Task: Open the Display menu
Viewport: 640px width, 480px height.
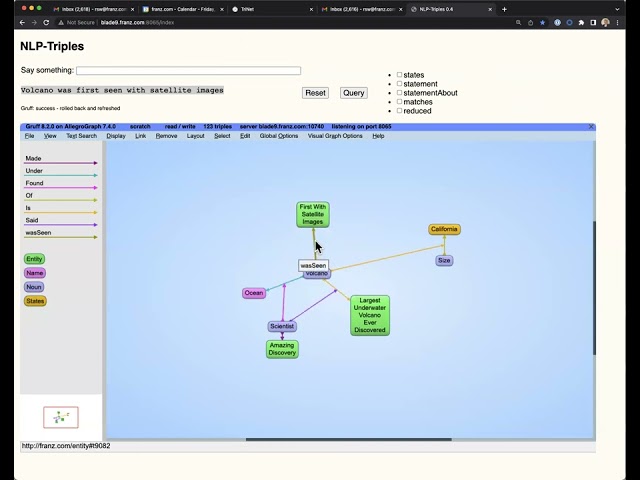Action: click(x=116, y=136)
